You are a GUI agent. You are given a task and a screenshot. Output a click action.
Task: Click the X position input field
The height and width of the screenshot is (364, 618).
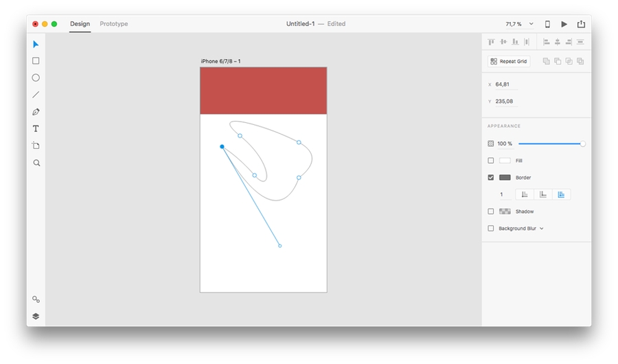pyautogui.click(x=505, y=84)
